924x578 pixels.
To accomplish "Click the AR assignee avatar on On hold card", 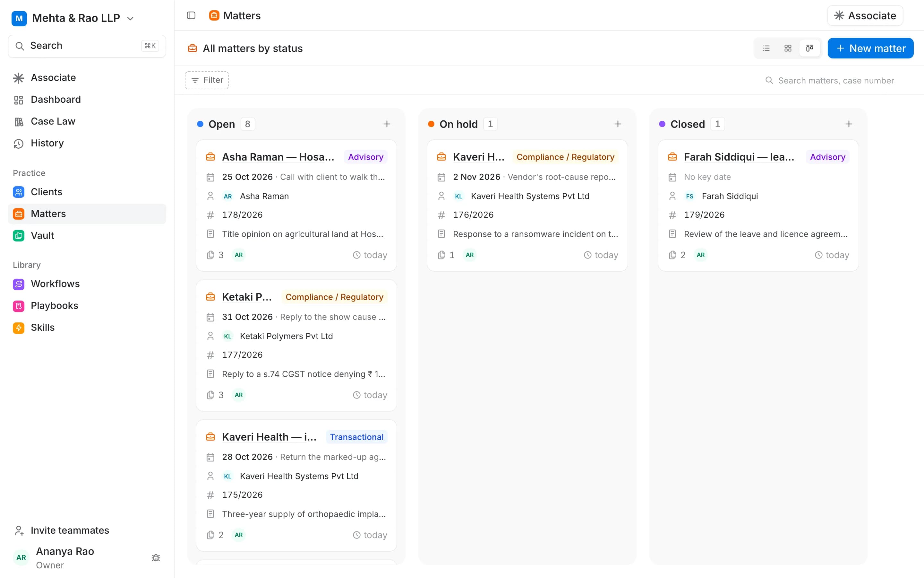I will tap(470, 255).
